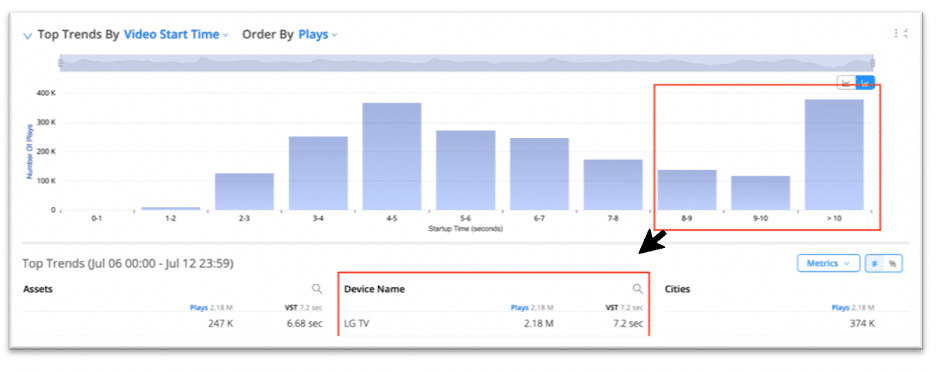
Task: Toggle count (#) display mode
Action: [x=875, y=263]
